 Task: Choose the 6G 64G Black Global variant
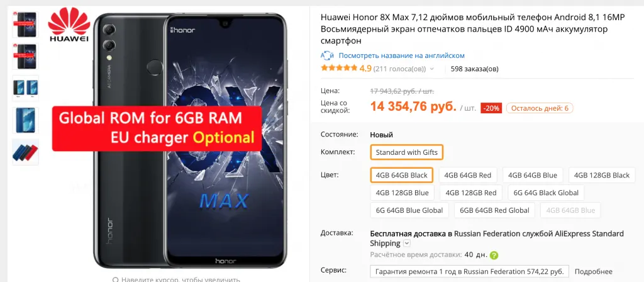click(x=546, y=193)
